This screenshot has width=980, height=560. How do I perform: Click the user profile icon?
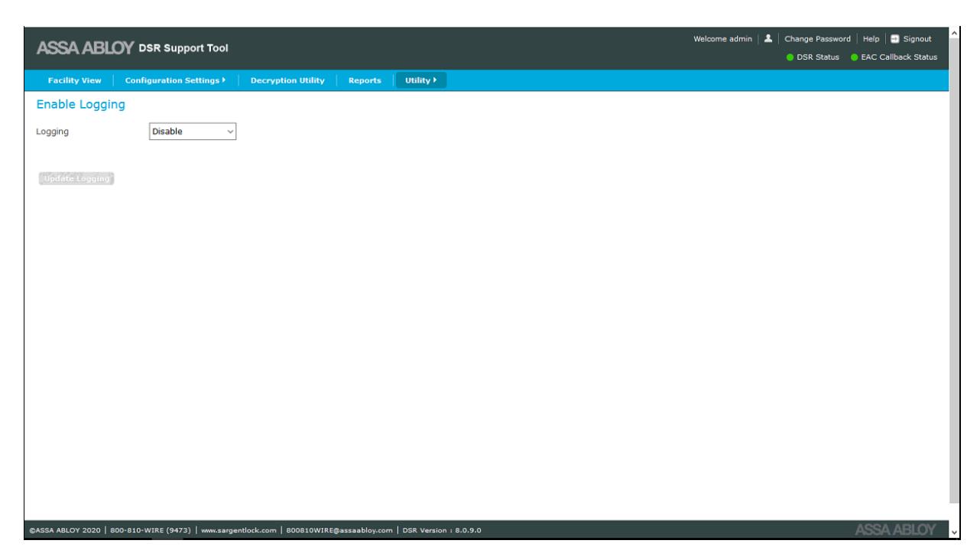767,39
